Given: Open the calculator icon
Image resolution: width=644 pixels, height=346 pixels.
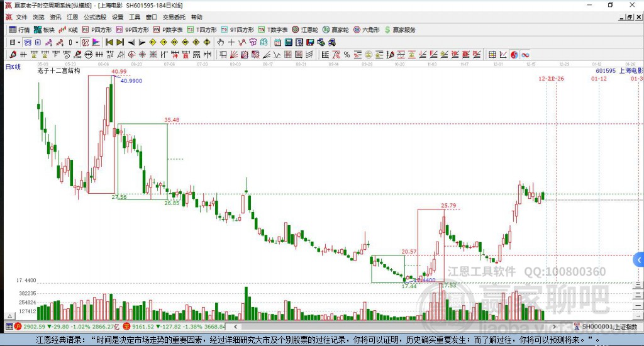Looking at the screenshot, I should (x=288, y=42).
